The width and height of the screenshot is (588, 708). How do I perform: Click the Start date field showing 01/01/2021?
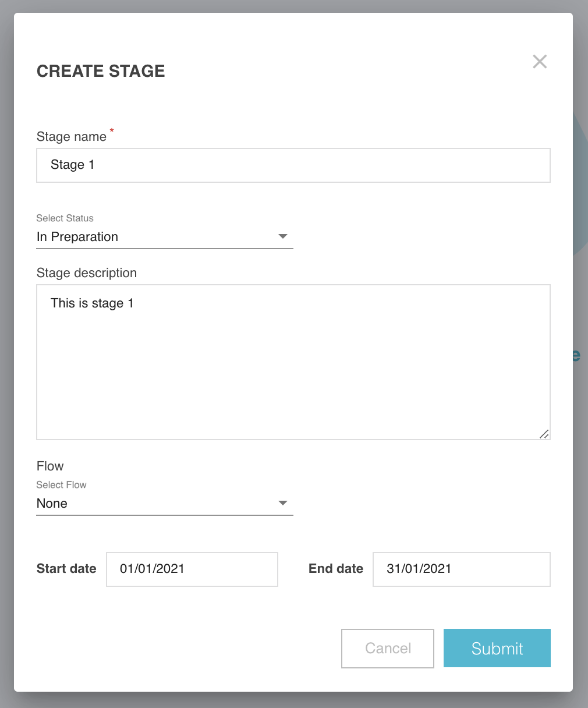coord(192,569)
